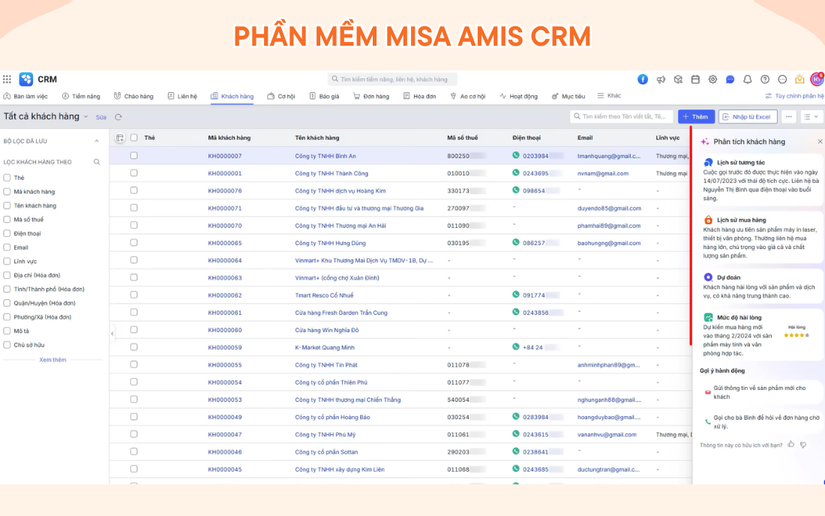
Task: Open the megaphone announcements icon
Action: coord(660,79)
